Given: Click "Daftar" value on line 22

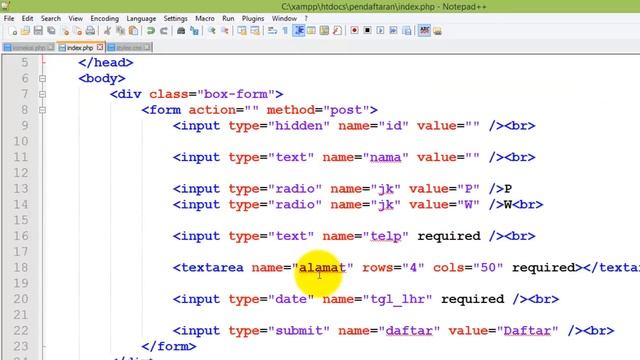Looking at the screenshot, I should tap(527, 331).
